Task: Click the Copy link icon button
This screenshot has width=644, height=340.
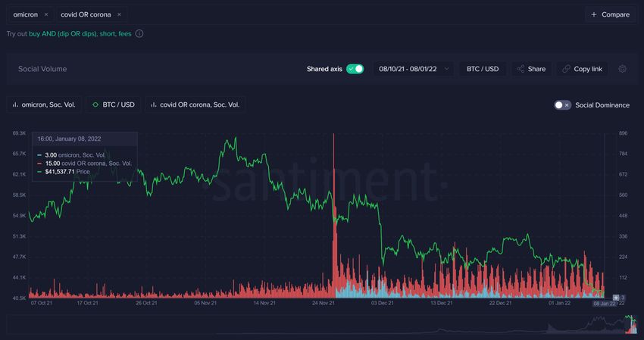Action: [x=582, y=69]
